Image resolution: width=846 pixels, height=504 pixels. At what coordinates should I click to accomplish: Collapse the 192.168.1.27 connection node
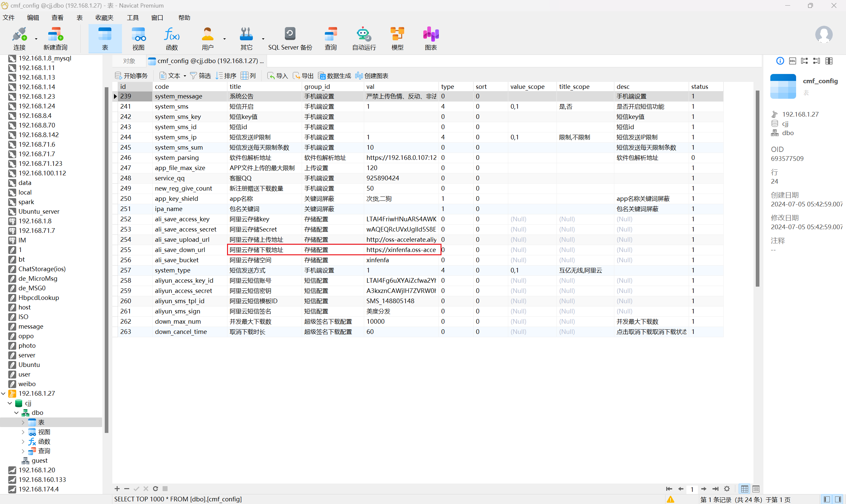click(3, 393)
